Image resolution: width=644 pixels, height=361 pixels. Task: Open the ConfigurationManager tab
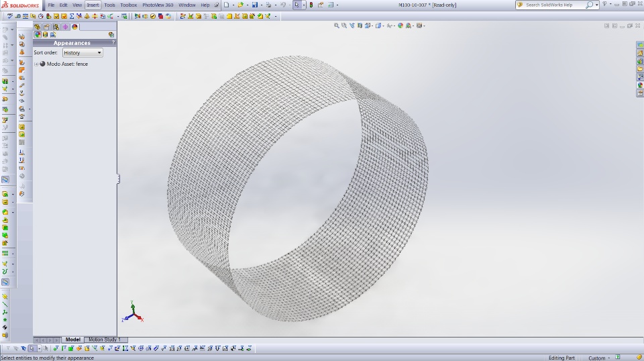[56, 27]
